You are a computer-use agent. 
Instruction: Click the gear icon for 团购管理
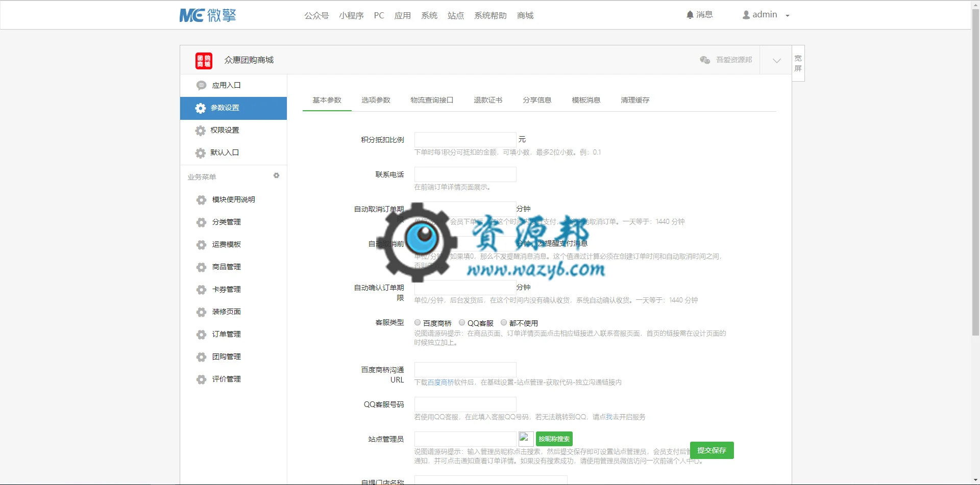[x=202, y=357]
